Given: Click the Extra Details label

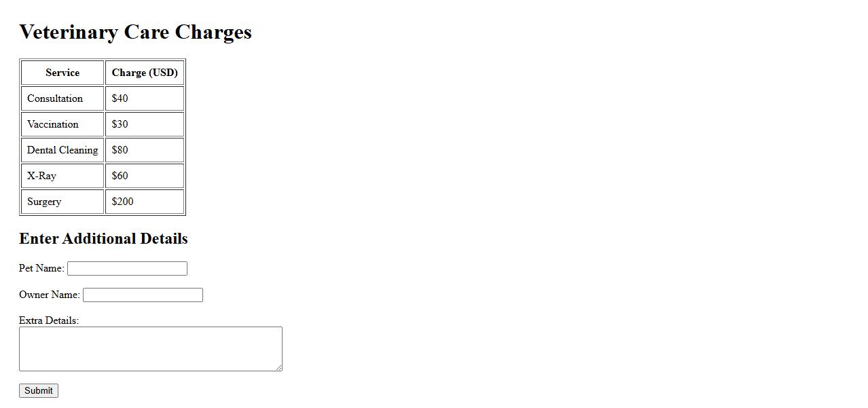Looking at the screenshot, I should tap(49, 320).
